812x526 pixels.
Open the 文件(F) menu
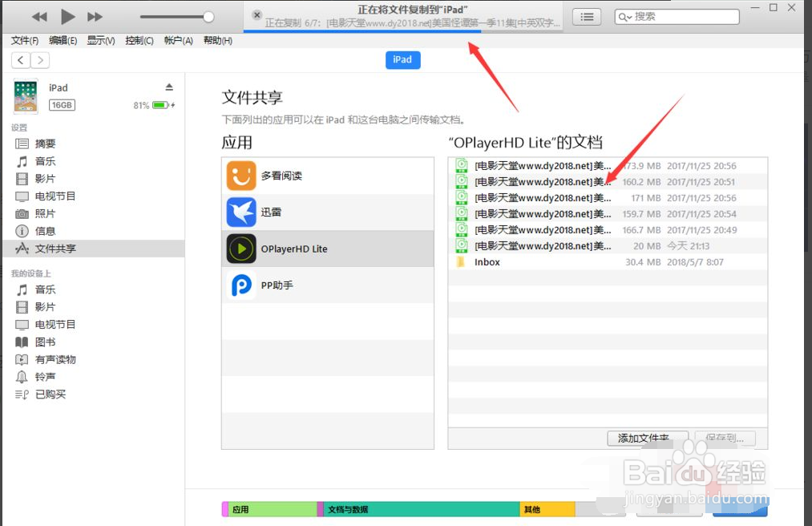pos(25,40)
